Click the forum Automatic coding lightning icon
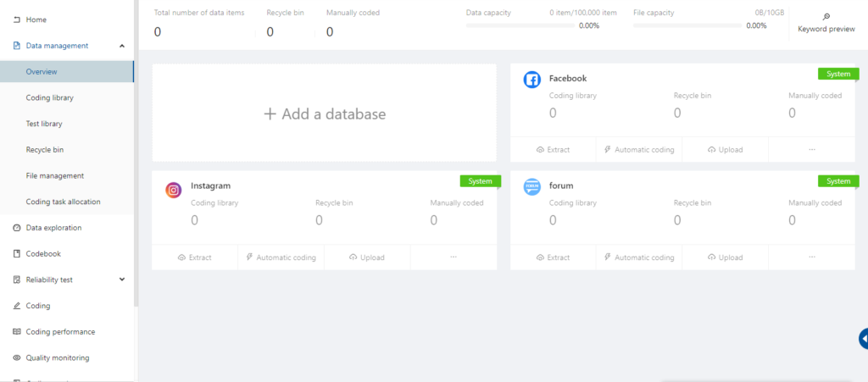The image size is (868, 382). click(607, 257)
